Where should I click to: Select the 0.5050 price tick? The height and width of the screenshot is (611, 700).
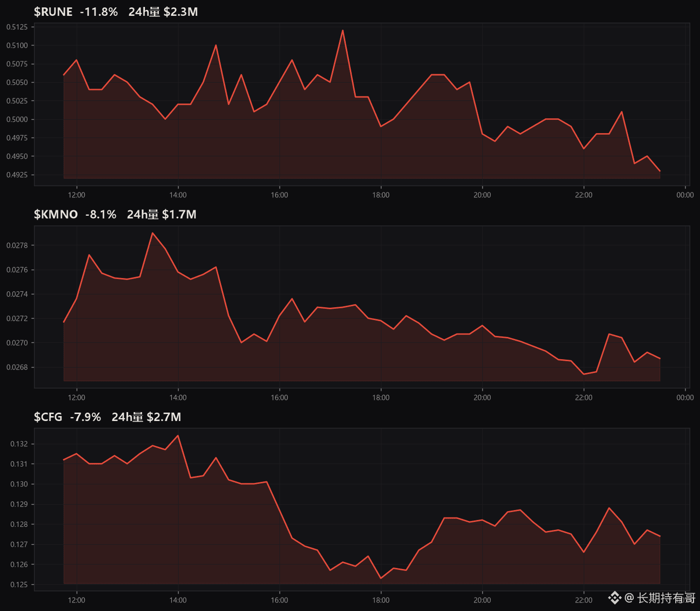pyautogui.click(x=17, y=82)
